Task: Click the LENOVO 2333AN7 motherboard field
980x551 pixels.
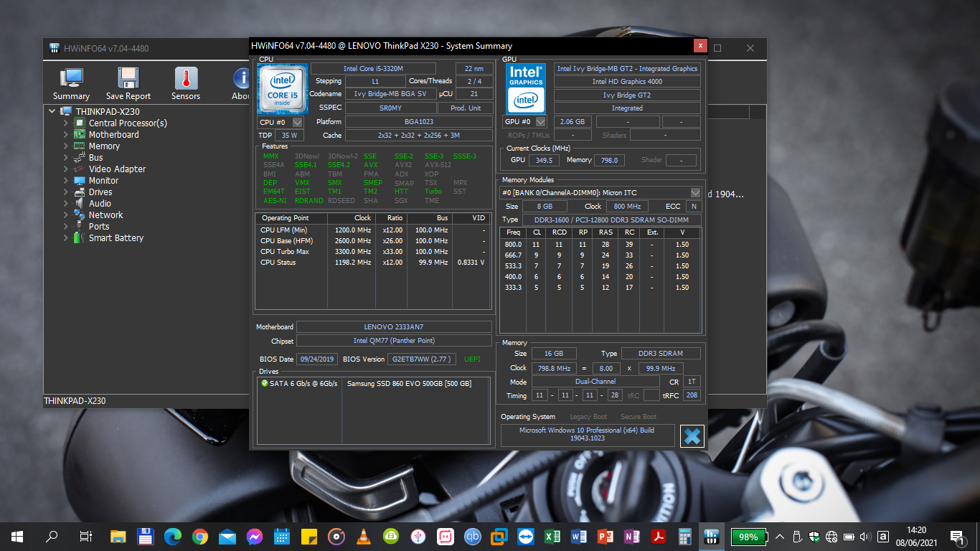Action: pyautogui.click(x=394, y=326)
